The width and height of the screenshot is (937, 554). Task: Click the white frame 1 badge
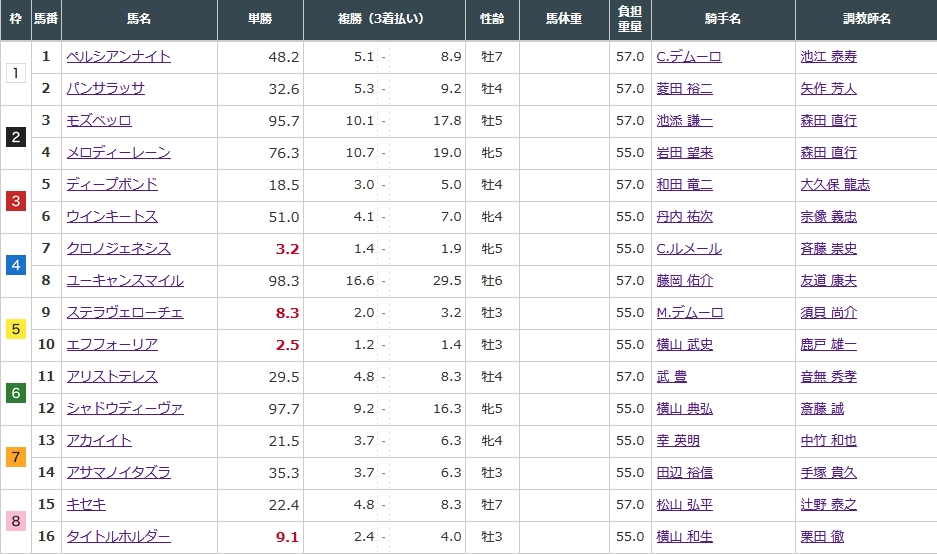(15, 73)
